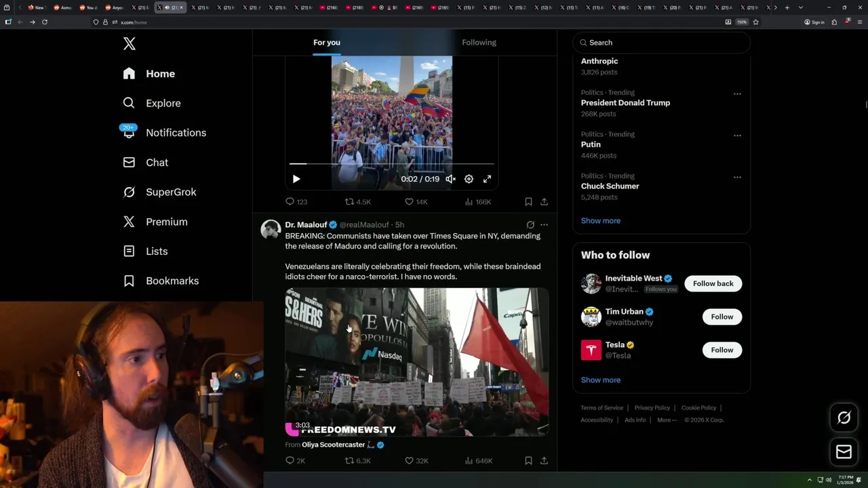The width and height of the screenshot is (868, 488).
Task: Open Dr. Maalouf display name link
Action: 306,225
